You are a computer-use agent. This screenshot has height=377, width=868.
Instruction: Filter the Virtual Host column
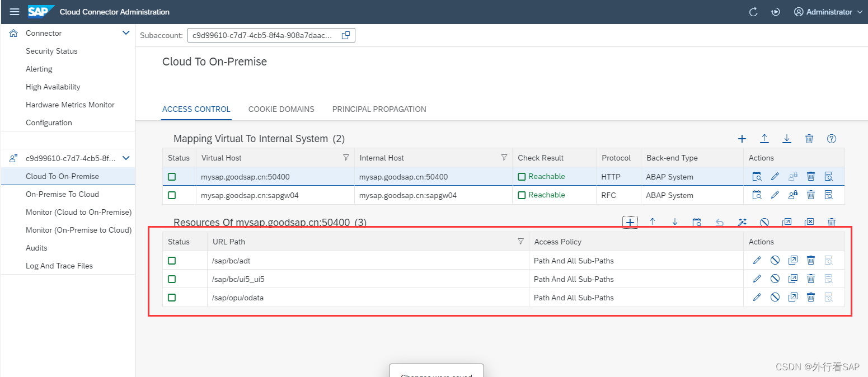click(x=346, y=158)
